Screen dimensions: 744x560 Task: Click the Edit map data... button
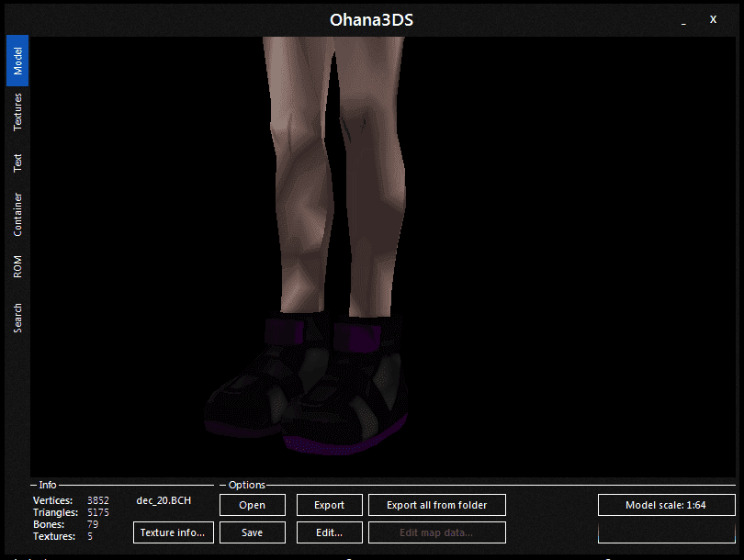tap(437, 532)
